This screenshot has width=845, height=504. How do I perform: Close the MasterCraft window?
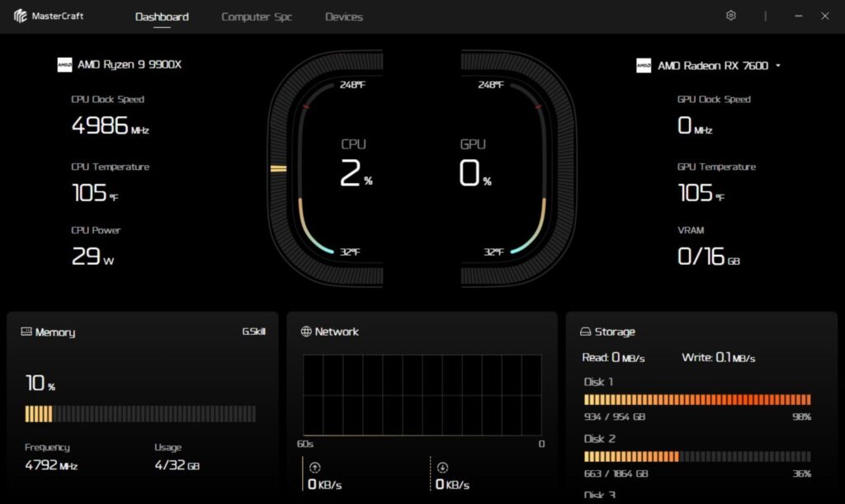[x=824, y=16]
